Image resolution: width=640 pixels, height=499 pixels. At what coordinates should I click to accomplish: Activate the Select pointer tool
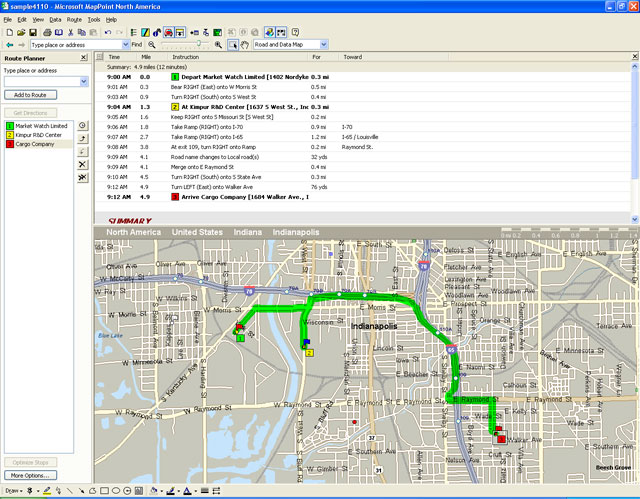click(x=233, y=44)
